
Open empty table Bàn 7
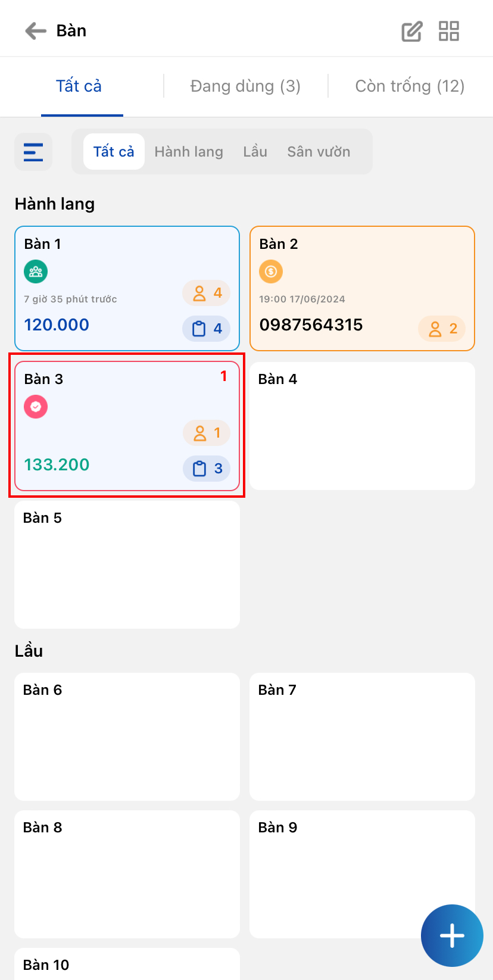362,736
